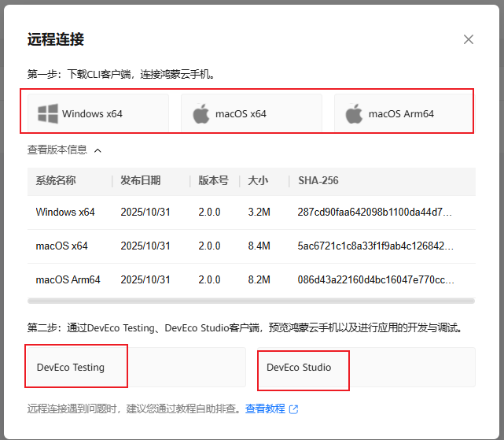The image size is (504, 440).
Task: Click the 版本号 column header
Action: [213, 180]
